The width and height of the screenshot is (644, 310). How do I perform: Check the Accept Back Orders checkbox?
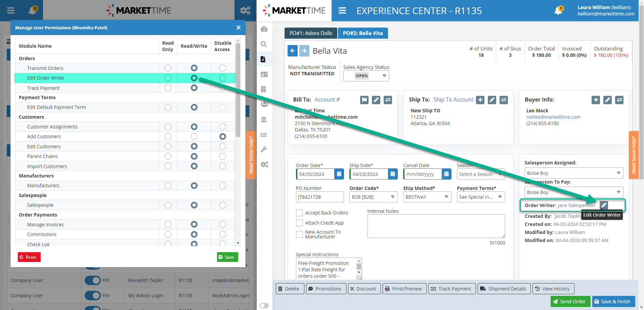click(299, 213)
